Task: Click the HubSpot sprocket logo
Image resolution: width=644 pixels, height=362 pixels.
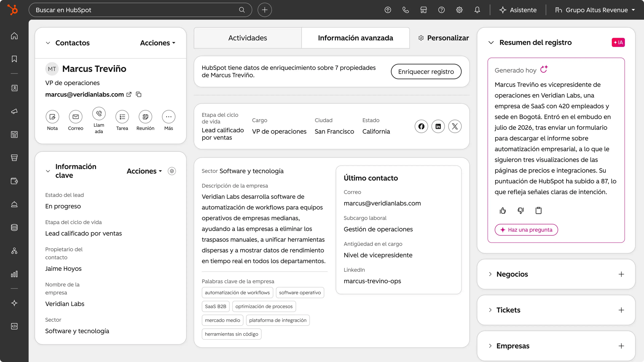Action: 13,10
